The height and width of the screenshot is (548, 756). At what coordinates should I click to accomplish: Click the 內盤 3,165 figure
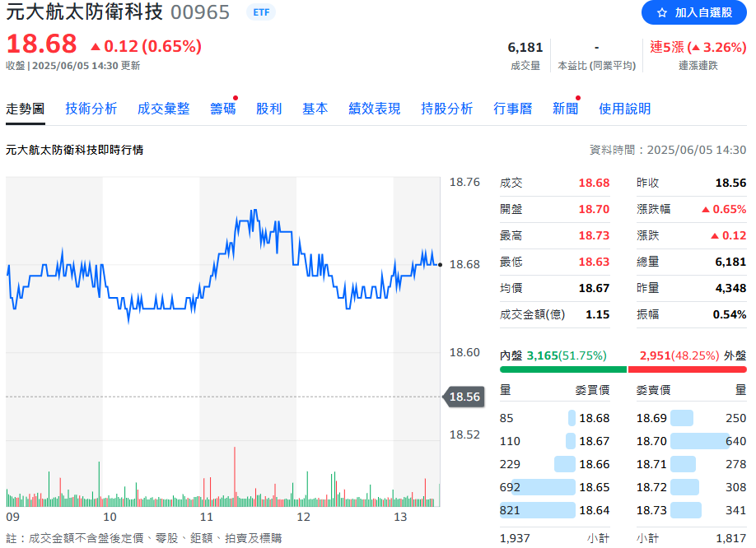coord(543,355)
